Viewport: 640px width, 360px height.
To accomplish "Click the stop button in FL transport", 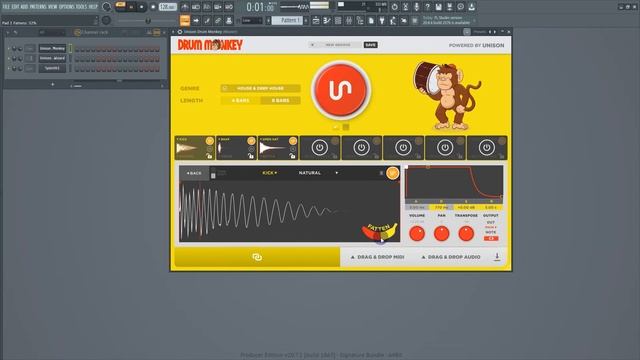I will coord(142,7).
